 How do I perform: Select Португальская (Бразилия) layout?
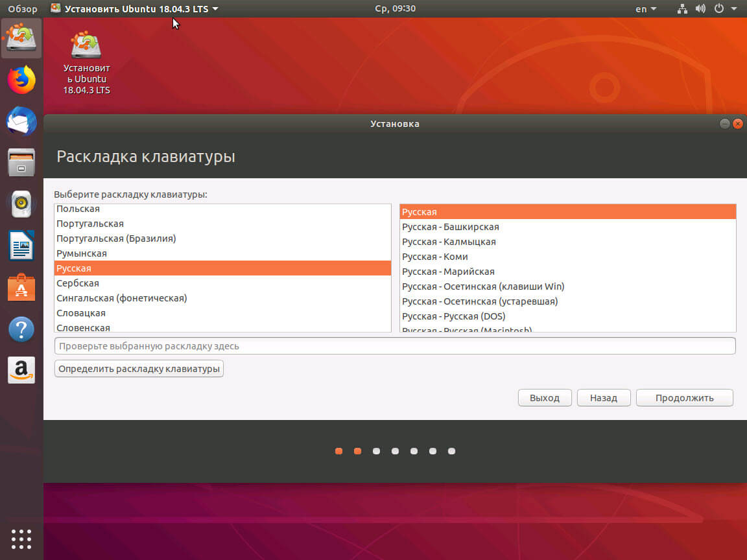click(222, 238)
